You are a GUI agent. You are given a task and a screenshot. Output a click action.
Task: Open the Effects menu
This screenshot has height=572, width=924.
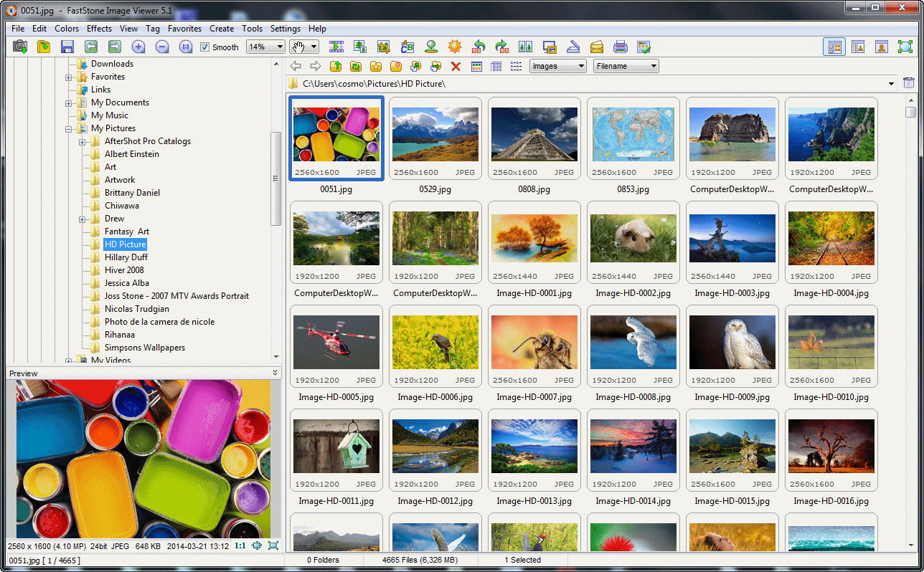pos(99,29)
